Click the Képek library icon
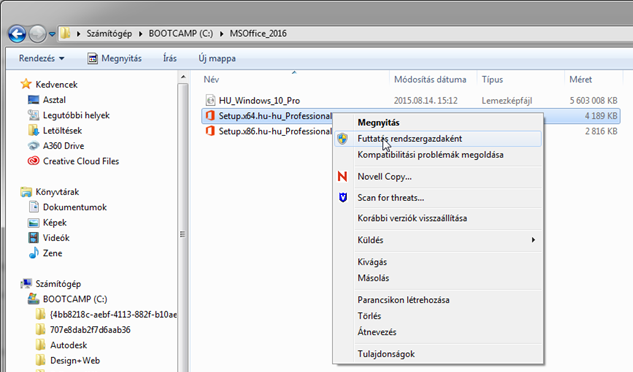 pyautogui.click(x=33, y=223)
